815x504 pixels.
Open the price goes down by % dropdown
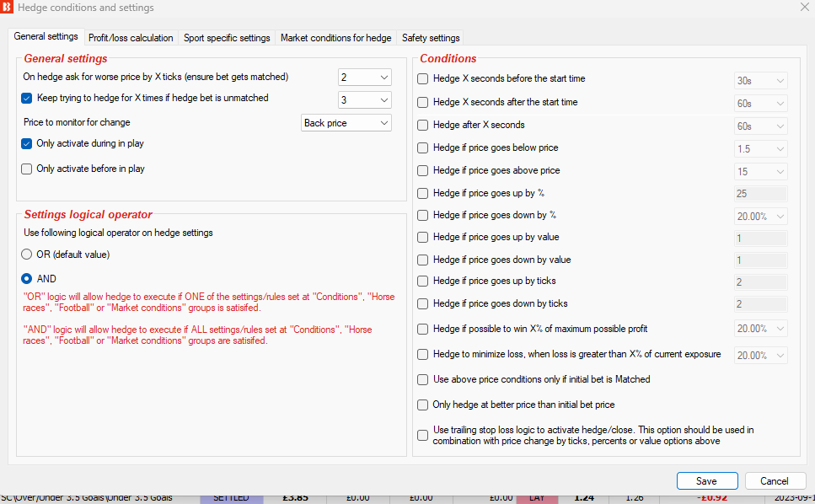click(x=760, y=216)
